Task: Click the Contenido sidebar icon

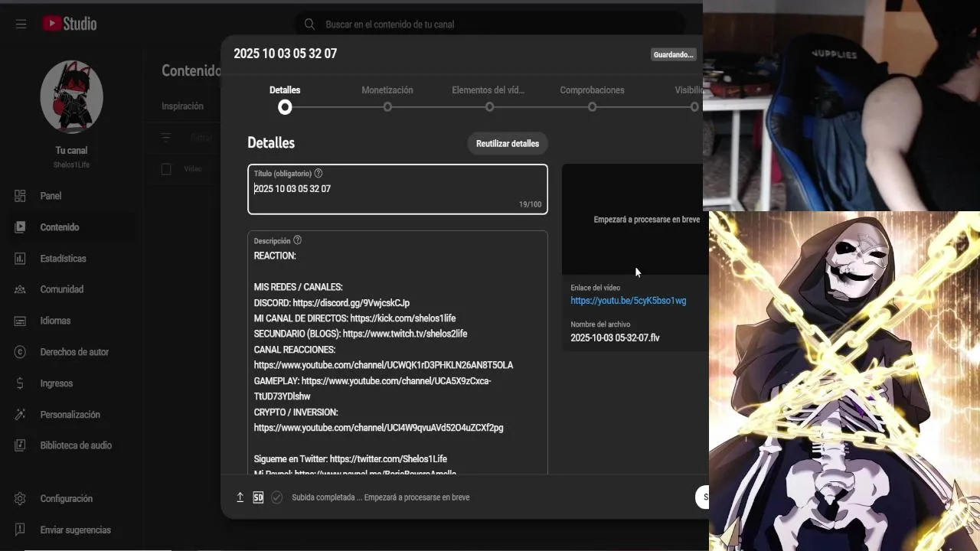Action: click(x=20, y=227)
